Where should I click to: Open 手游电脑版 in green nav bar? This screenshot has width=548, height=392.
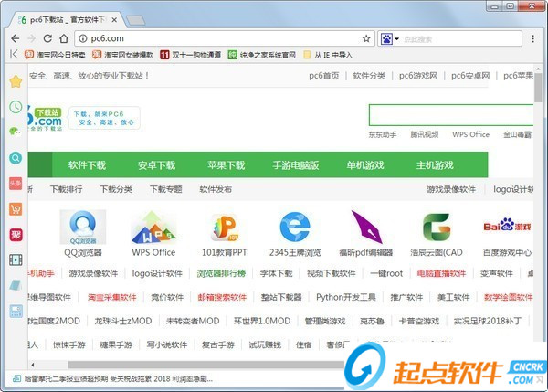(296, 164)
